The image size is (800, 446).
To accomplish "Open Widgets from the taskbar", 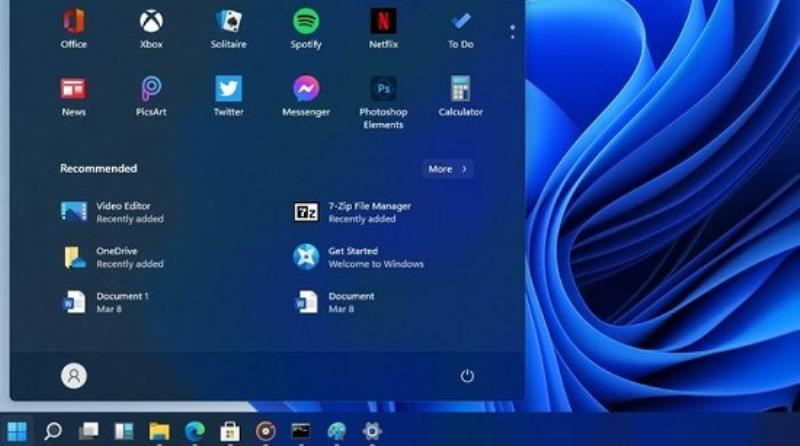I will click(x=124, y=431).
